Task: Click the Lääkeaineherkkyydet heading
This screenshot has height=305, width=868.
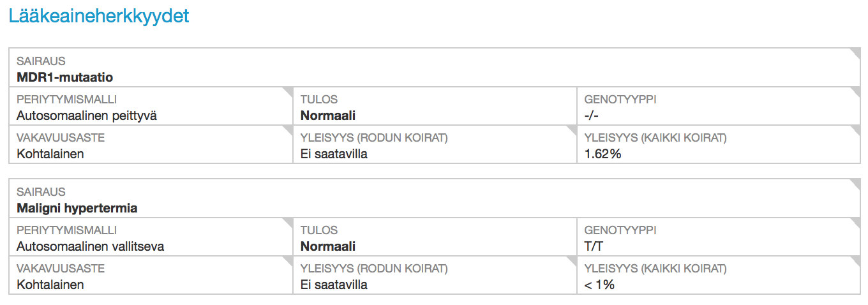Action: click(99, 16)
